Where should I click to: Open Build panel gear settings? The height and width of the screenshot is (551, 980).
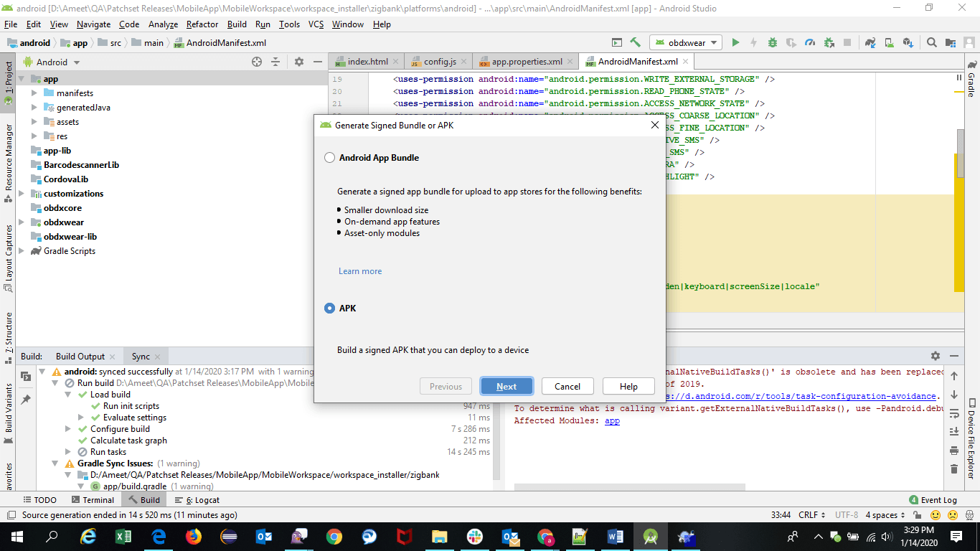click(x=936, y=356)
